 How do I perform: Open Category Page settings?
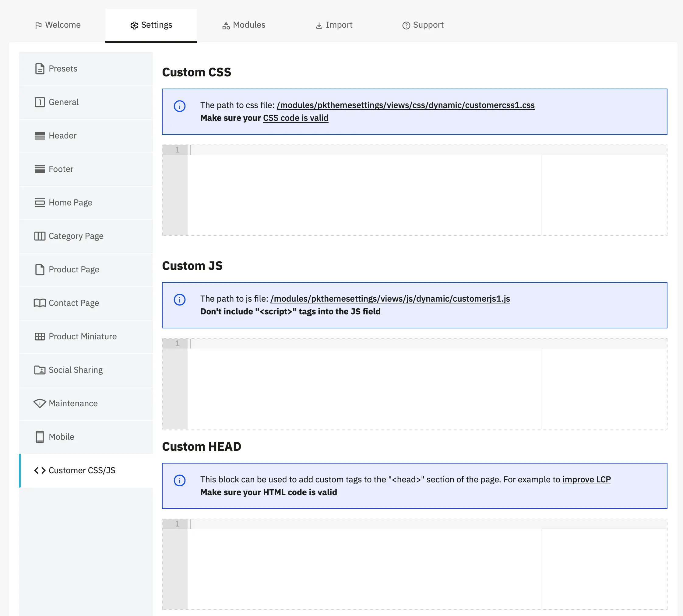tap(86, 236)
